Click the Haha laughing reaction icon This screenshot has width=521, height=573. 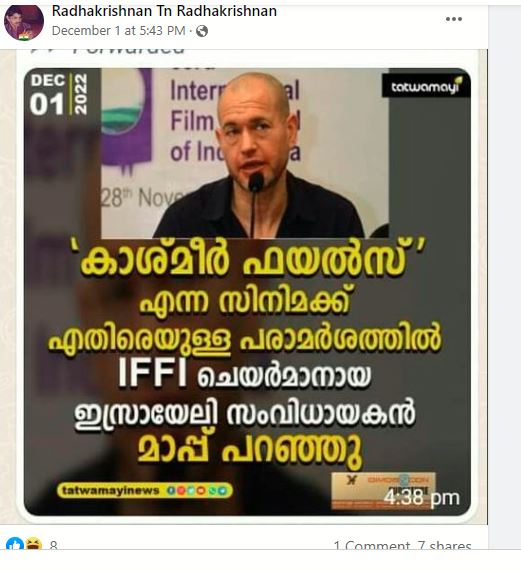coord(34,543)
